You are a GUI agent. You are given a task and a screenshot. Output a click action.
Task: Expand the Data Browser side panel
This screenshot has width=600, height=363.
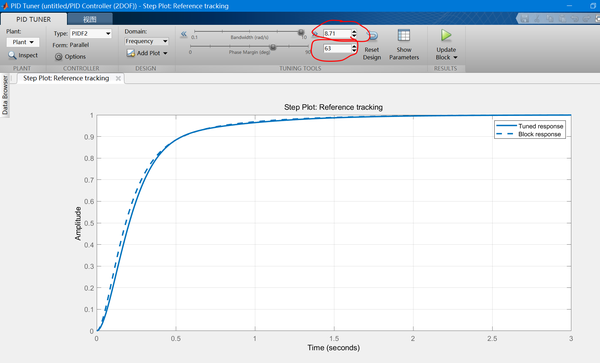[x=5, y=95]
